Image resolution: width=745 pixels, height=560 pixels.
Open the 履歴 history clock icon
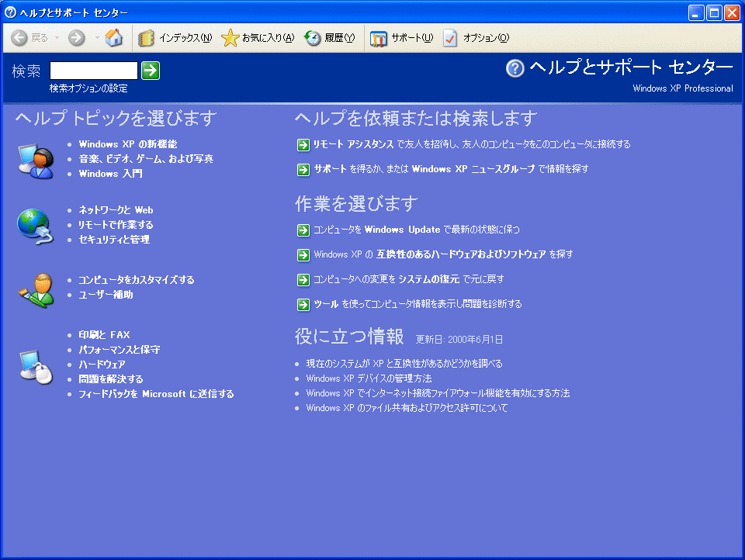313,38
